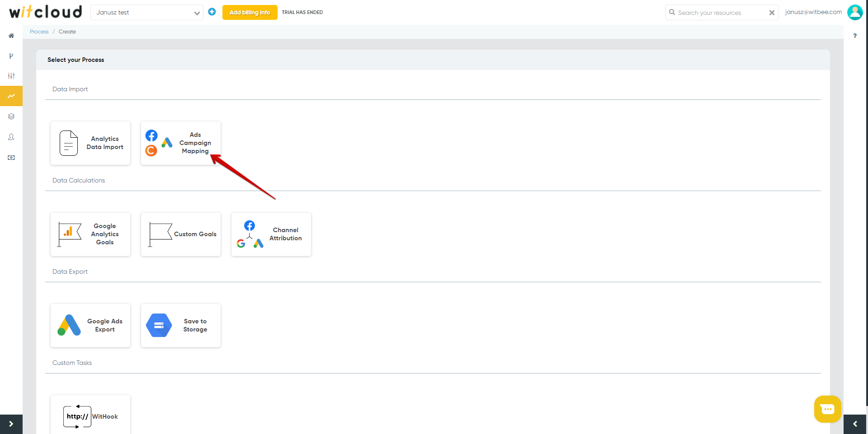Open the user icon in sidebar
Viewport: 868px width, 434px height.
(11, 137)
